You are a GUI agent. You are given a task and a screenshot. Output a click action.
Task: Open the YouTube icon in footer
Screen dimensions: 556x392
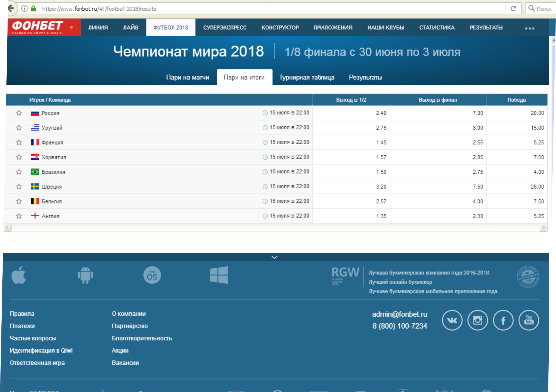point(529,320)
